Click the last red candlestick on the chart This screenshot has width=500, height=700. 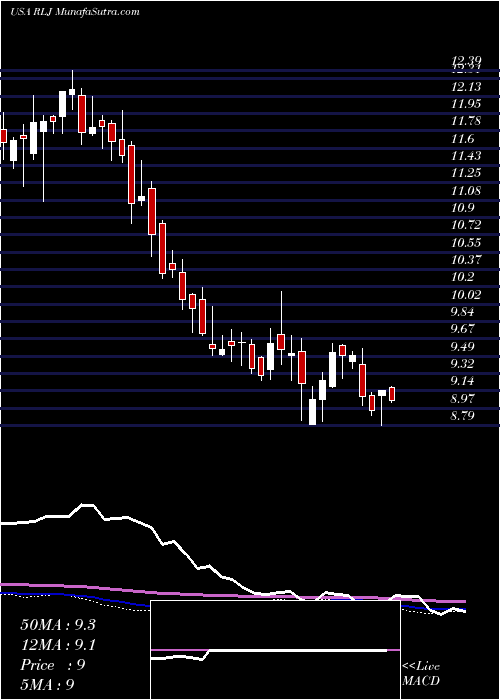(392, 394)
